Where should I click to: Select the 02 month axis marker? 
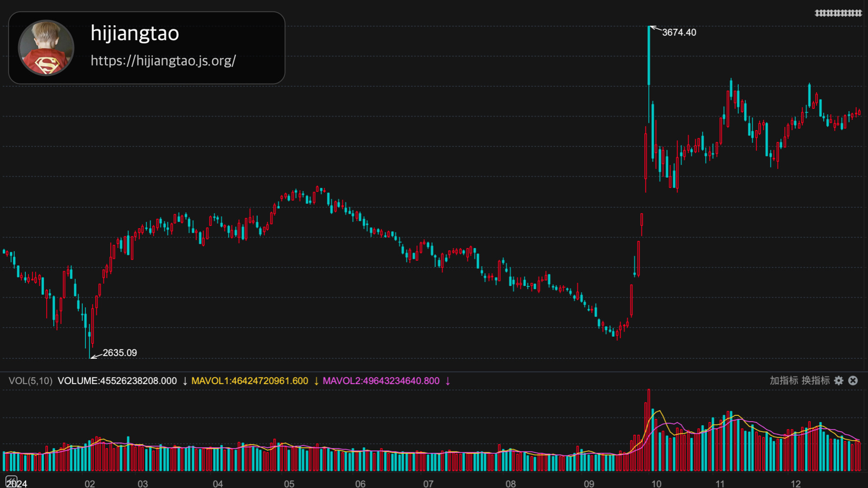(90, 483)
